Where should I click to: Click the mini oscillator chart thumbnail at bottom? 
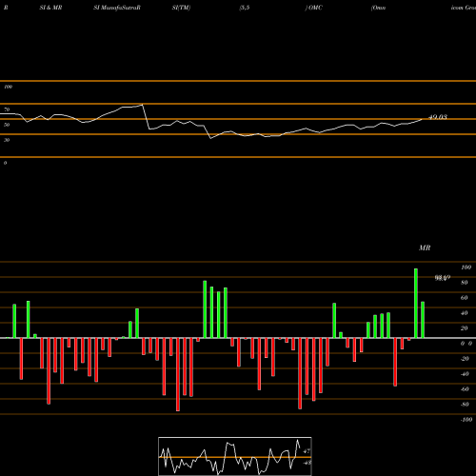pos(235,456)
